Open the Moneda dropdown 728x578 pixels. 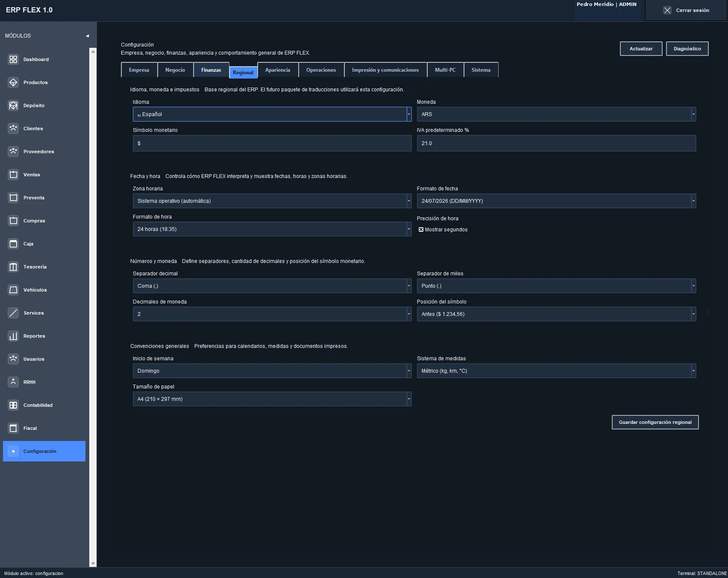[556, 114]
